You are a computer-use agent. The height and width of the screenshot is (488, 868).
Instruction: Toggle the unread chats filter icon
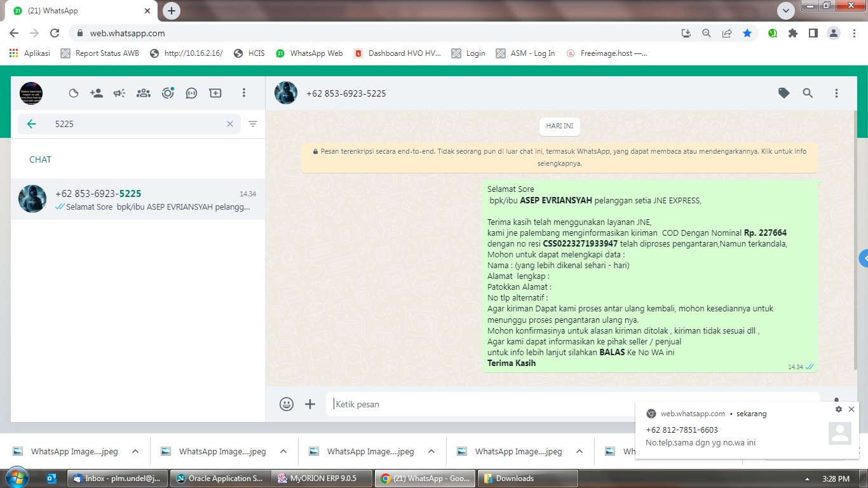tap(253, 124)
